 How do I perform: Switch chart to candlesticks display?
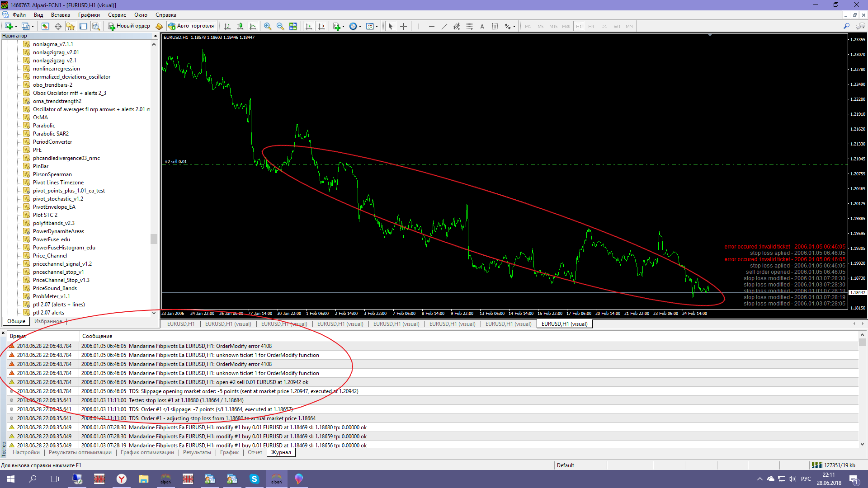[240, 26]
